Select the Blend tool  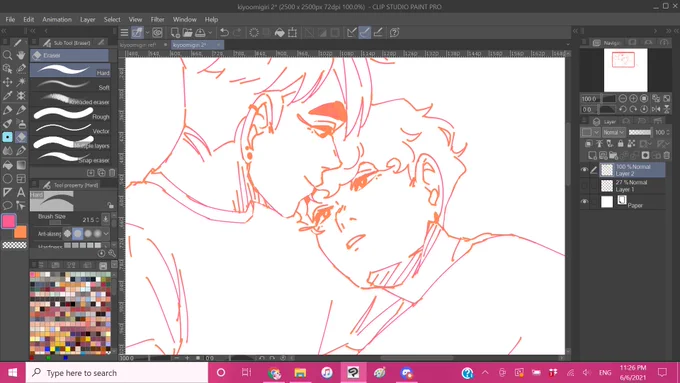coord(7,151)
